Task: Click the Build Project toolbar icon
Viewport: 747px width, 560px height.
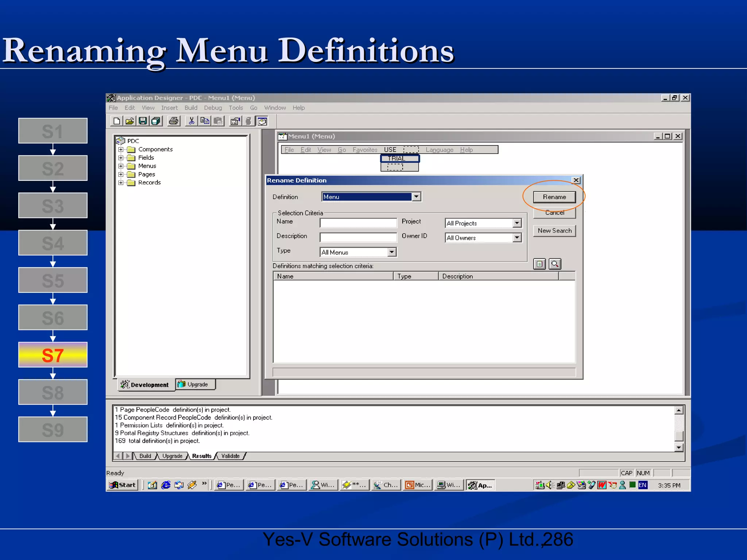Action: click(x=249, y=121)
